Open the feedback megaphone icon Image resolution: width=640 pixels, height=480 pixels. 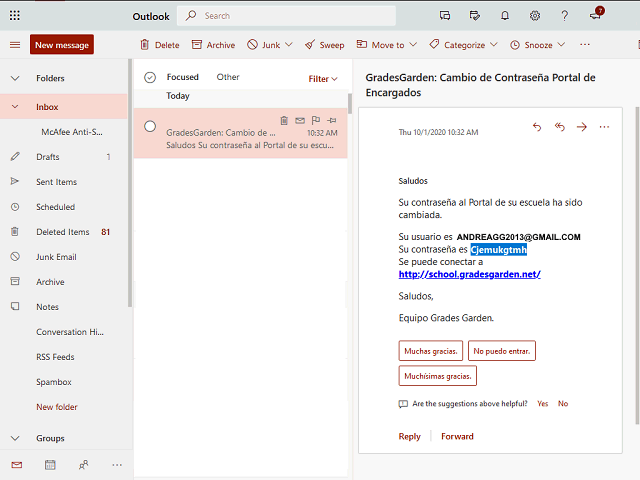coord(596,15)
